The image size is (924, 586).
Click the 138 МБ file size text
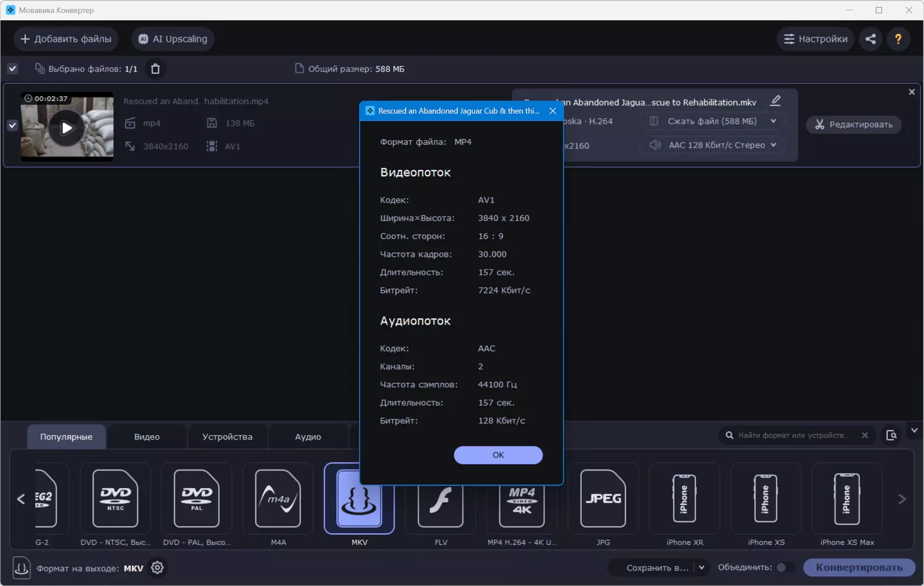(240, 123)
